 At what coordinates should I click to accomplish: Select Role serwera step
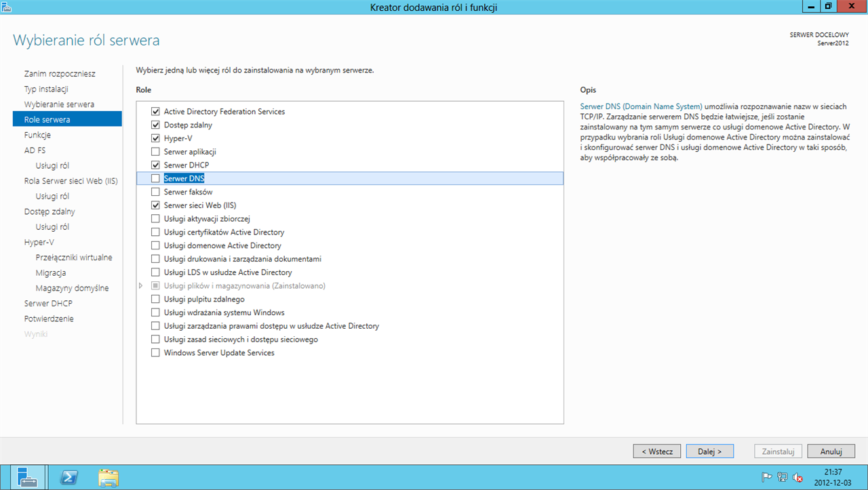pos(67,119)
